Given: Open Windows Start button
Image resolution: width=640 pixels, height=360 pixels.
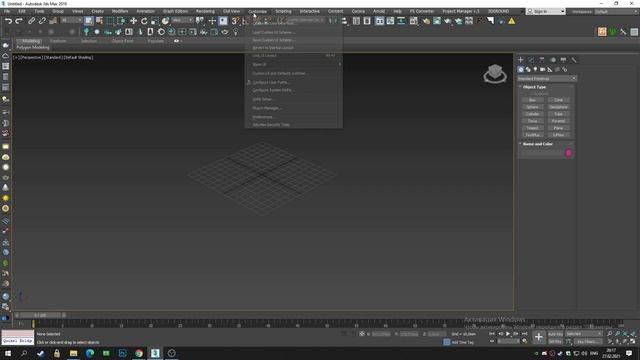Looking at the screenshot, I should (x=7, y=353).
